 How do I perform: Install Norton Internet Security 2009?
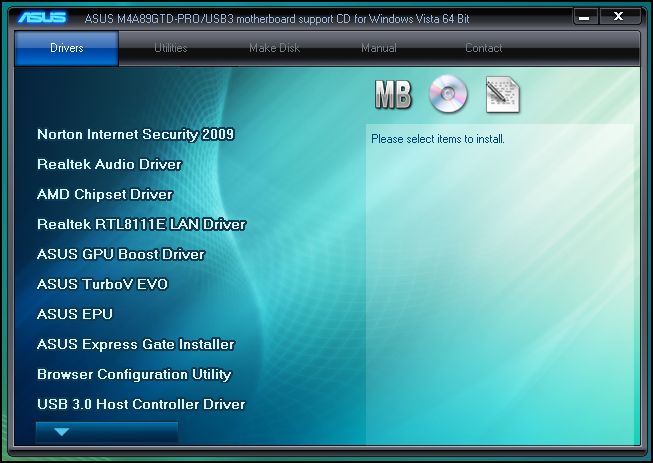(x=136, y=134)
